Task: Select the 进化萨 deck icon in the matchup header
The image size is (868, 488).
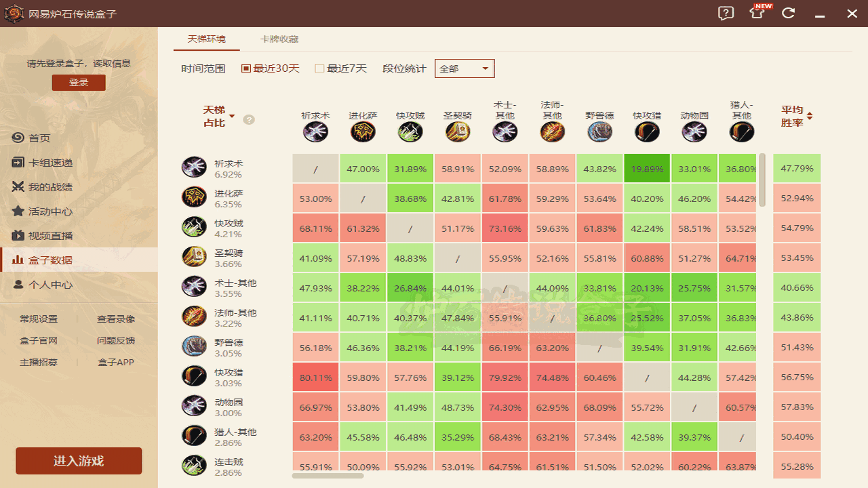Action: click(363, 131)
